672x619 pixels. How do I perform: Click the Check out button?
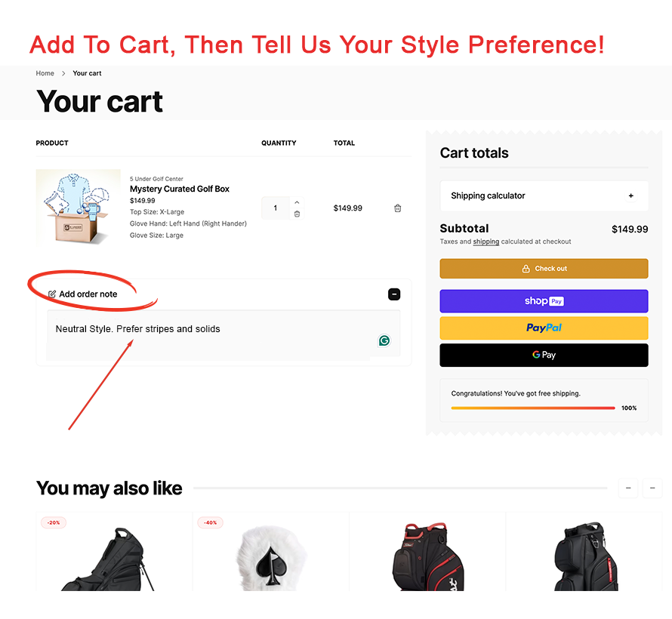point(544,269)
